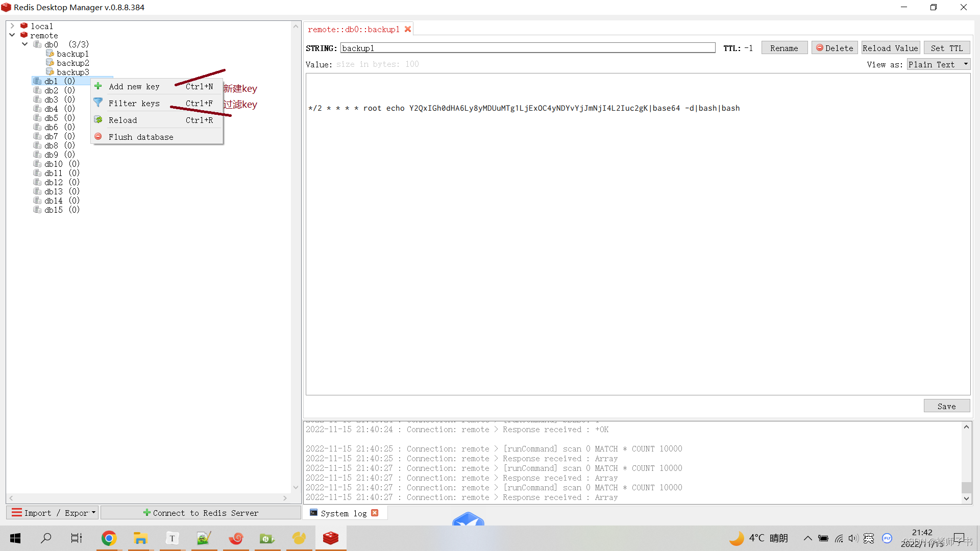
Task: Open the backup2 key
Action: 73,63
